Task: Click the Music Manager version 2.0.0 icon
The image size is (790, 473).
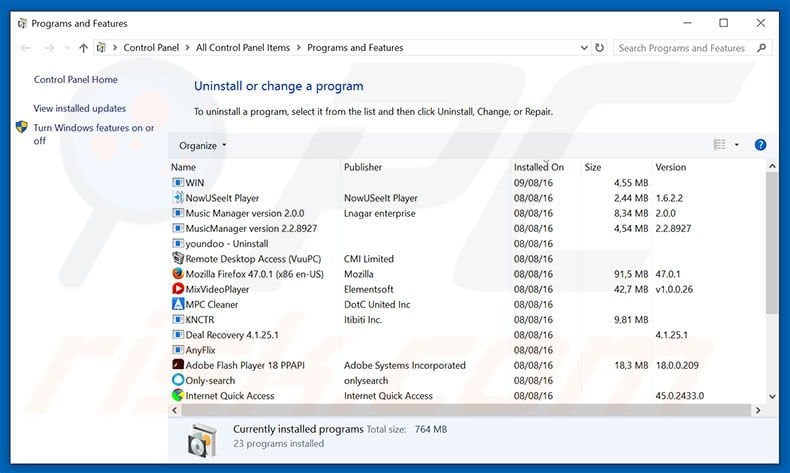Action: [x=178, y=213]
